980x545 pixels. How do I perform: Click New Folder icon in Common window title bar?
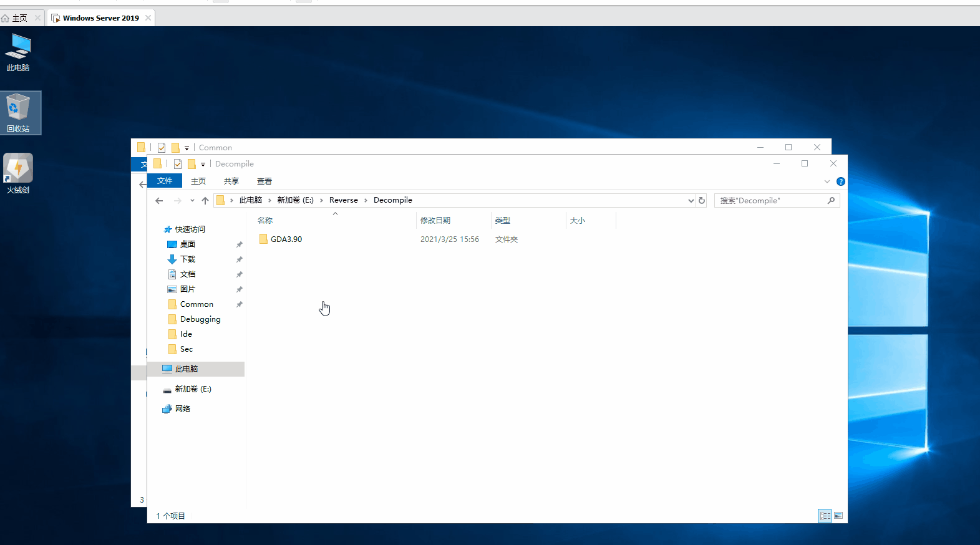(x=175, y=148)
